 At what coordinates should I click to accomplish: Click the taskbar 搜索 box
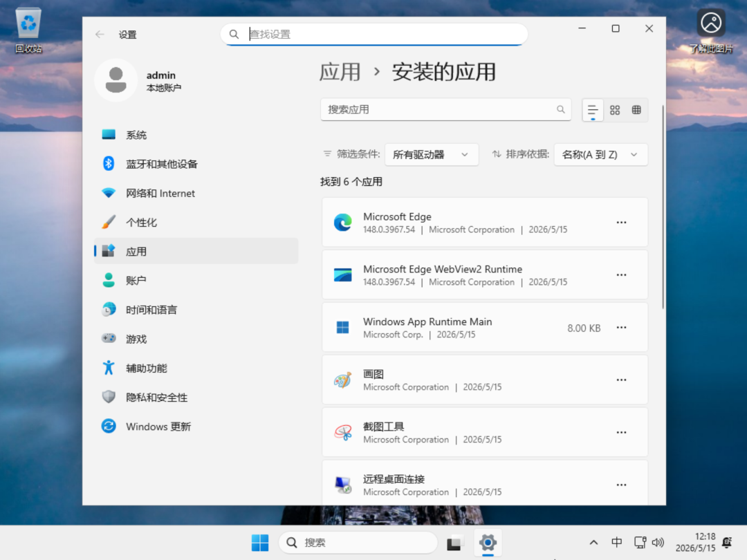pyautogui.click(x=358, y=543)
